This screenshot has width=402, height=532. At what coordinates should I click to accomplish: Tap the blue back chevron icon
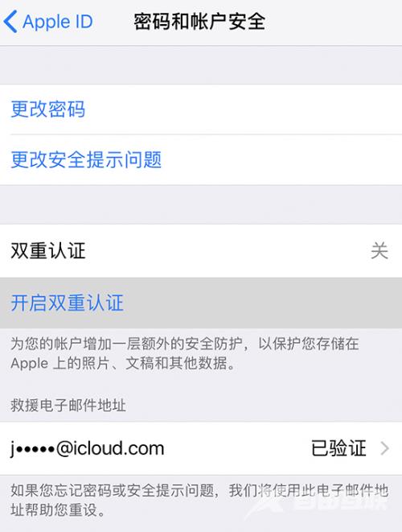tap(10, 22)
